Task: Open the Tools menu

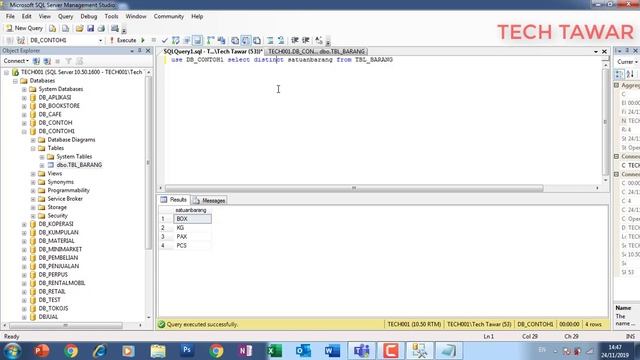Action: [111, 16]
